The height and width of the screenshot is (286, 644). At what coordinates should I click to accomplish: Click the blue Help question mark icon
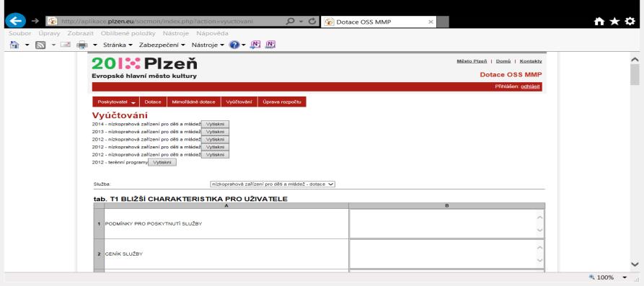click(x=234, y=45)
